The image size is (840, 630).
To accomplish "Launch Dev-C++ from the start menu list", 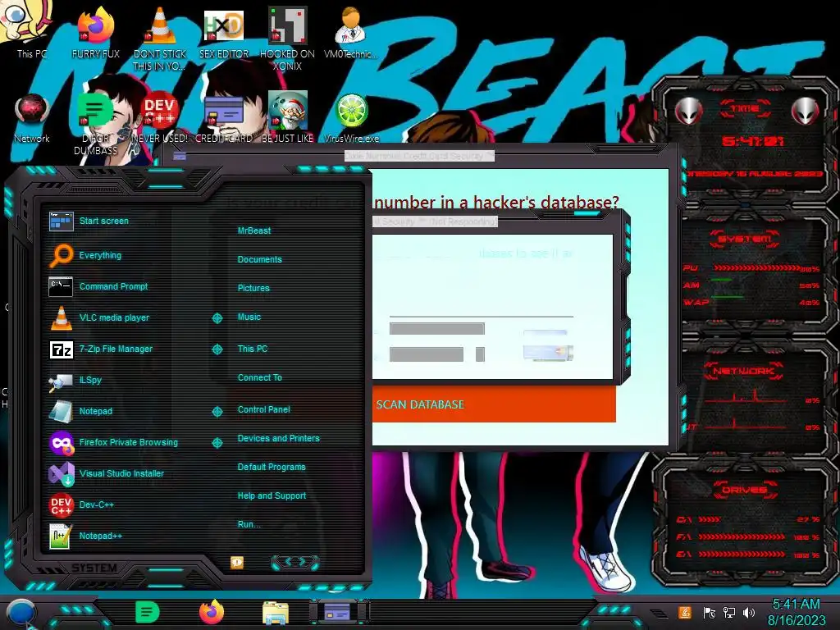I will [x=97, y=504].
